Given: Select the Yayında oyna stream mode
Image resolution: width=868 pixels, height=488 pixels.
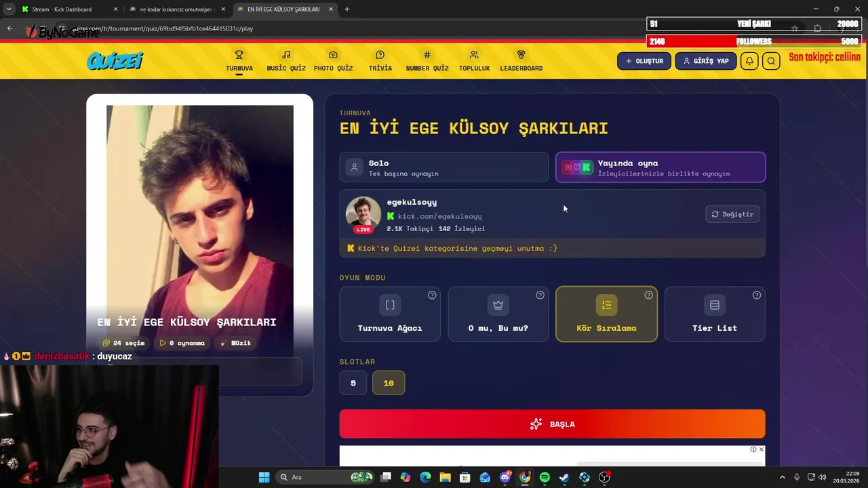Looking at the screenshot, I should (660, 167).
